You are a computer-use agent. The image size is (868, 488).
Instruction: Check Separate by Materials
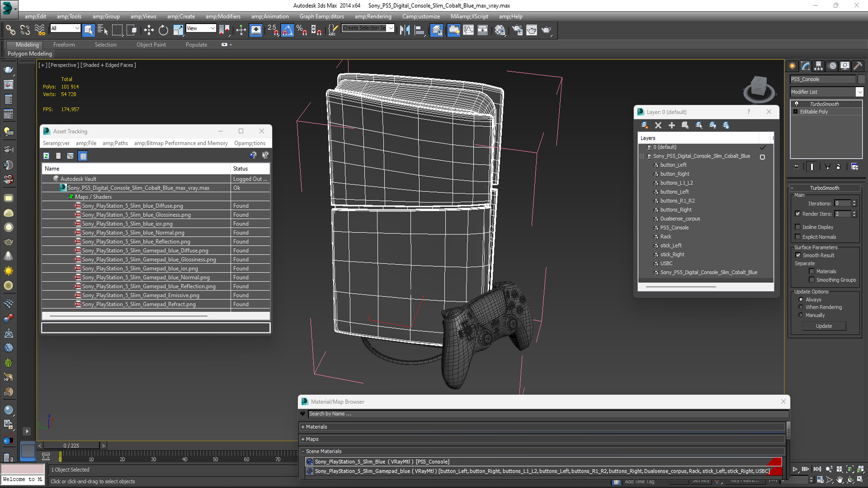point(811,271)
